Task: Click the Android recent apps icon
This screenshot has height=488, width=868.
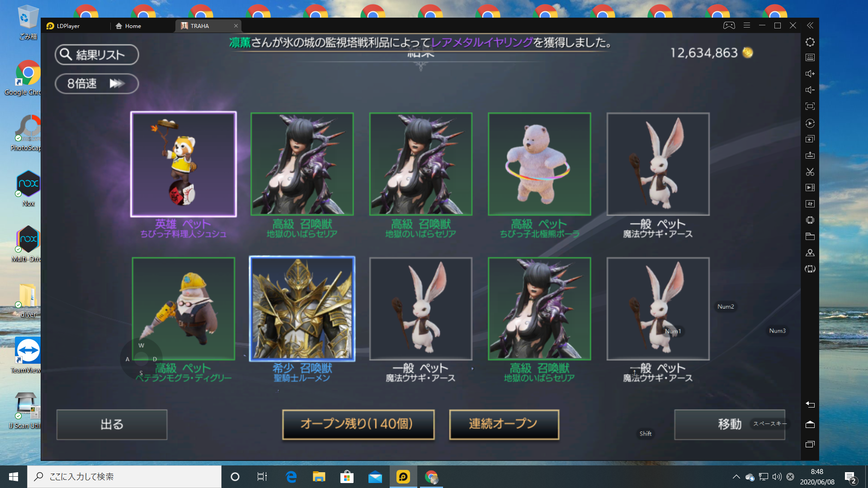Action: 810,444
